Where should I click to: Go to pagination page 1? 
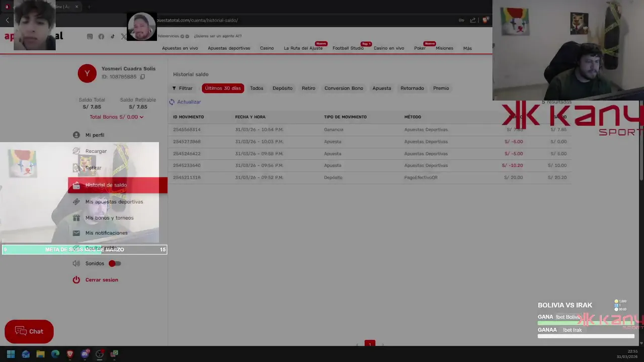click(370, 344)
